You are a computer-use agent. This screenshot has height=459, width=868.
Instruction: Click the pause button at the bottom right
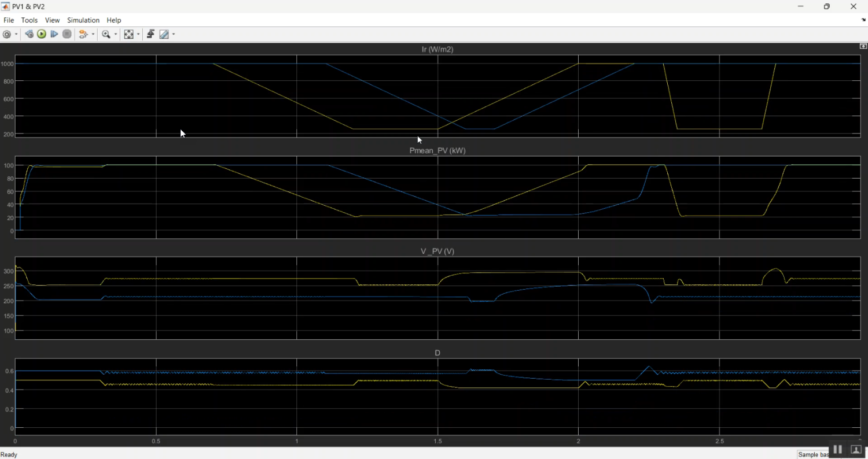[x=837, y=449]
